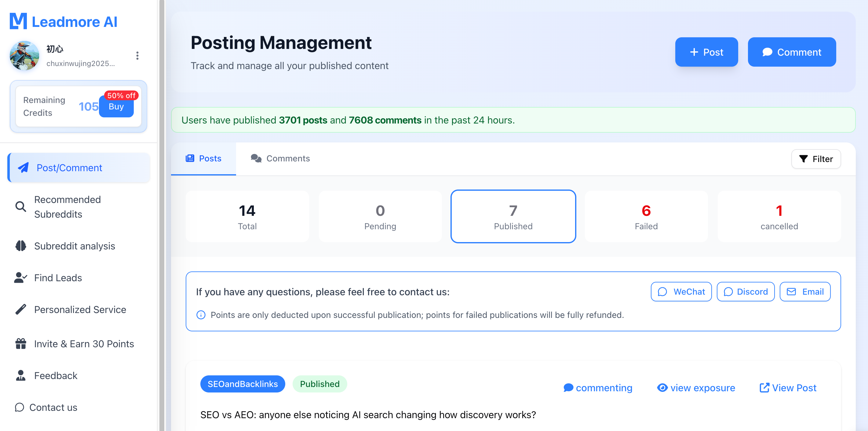Click the WeChat bubble icon
The width and height of the screenshot is (868, 431).
[x=662, y=292]
